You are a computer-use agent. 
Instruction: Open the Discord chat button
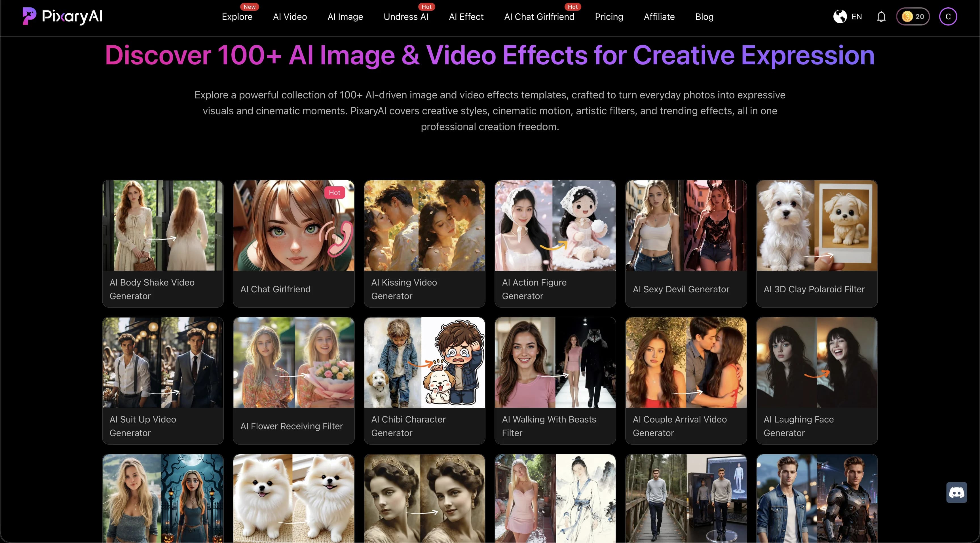tap(956, 493)
